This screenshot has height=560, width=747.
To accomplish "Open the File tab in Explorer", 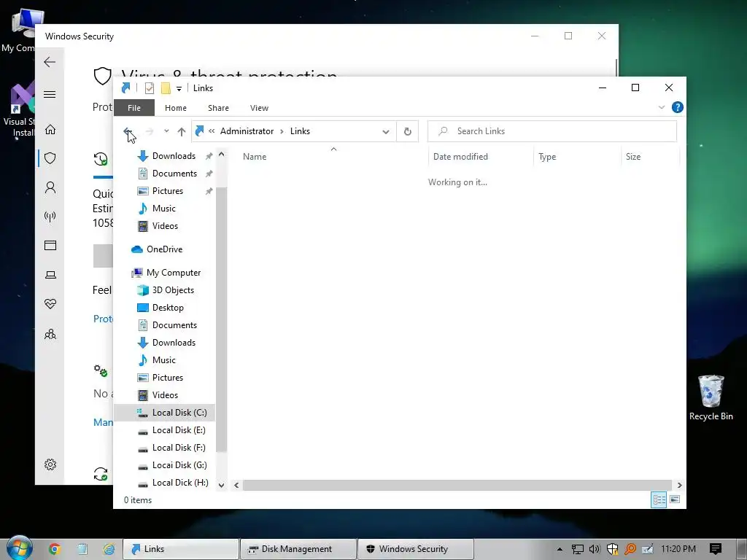I will pos(134,108).
